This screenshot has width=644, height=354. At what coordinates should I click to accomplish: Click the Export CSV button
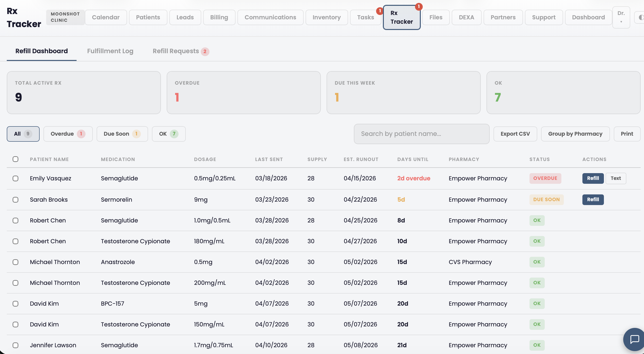coord(515,134)
